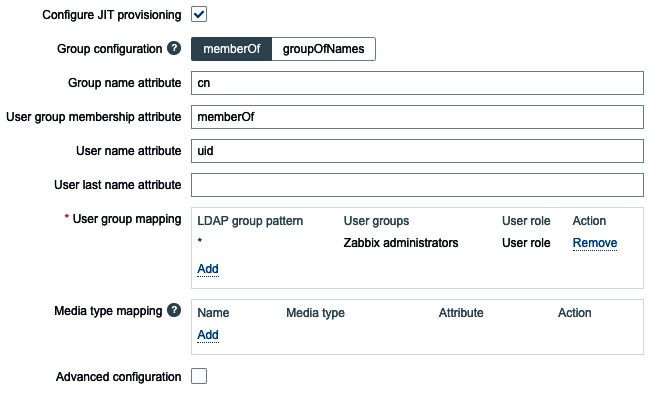This screenshot has width=652, height=395.
Task: Add a new media type mapping
Action: [x=208, y=335]
